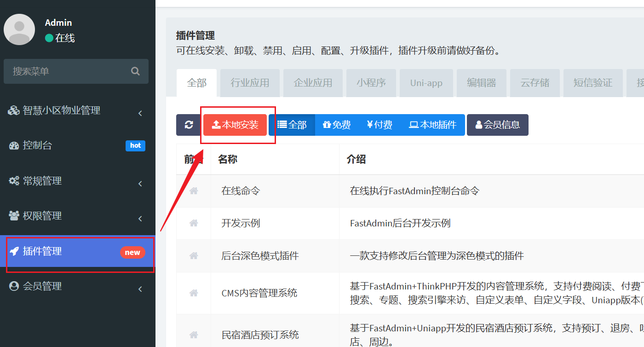This screenshot has width=644, height=347.
Task: Open the 会员信息 button
Action: click(497, 125)
